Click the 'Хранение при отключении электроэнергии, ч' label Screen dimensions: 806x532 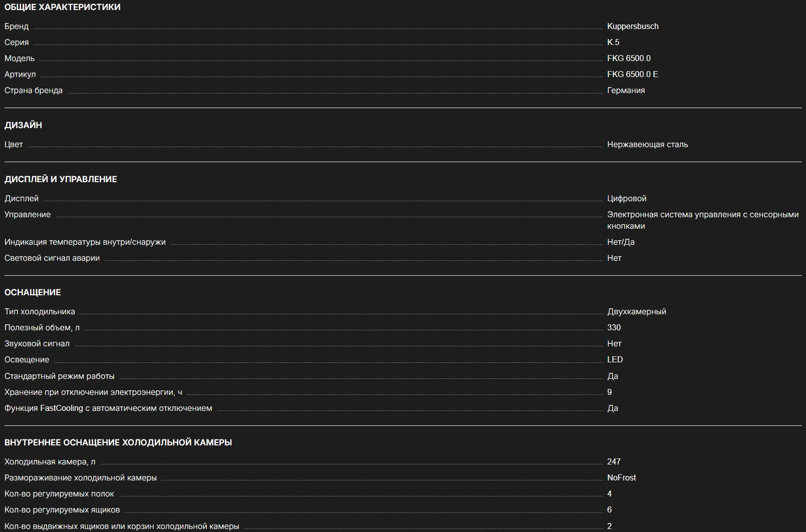tap(93, 392)
